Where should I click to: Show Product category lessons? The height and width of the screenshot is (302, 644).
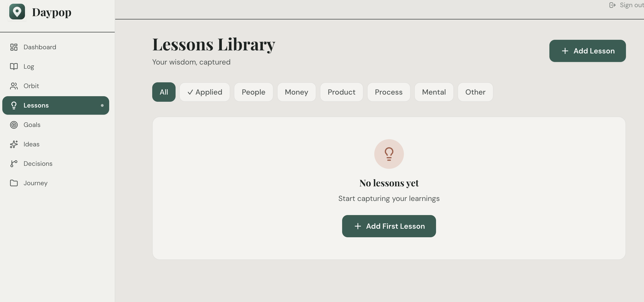(341, 92)
